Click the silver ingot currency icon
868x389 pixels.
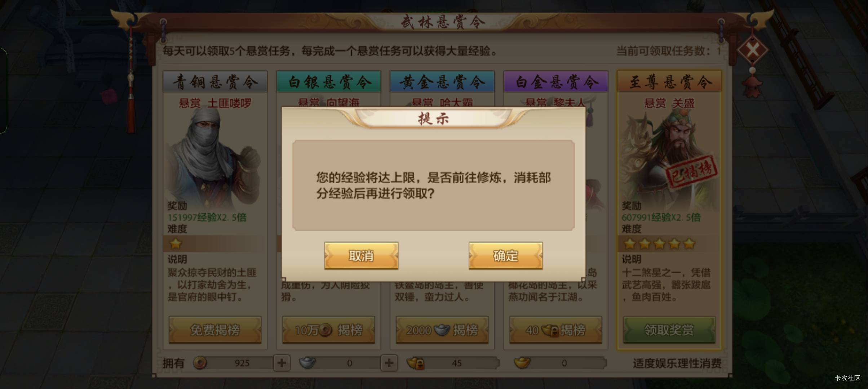pos(307,363)
